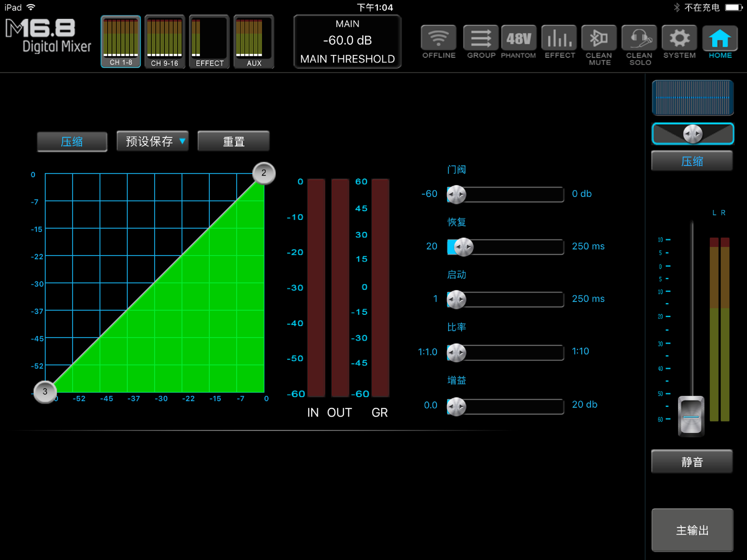Image resolution: width=747 pixels, height=560 pixels.
Task: Click the main output fader handle
Action: (x=691, y=416)
